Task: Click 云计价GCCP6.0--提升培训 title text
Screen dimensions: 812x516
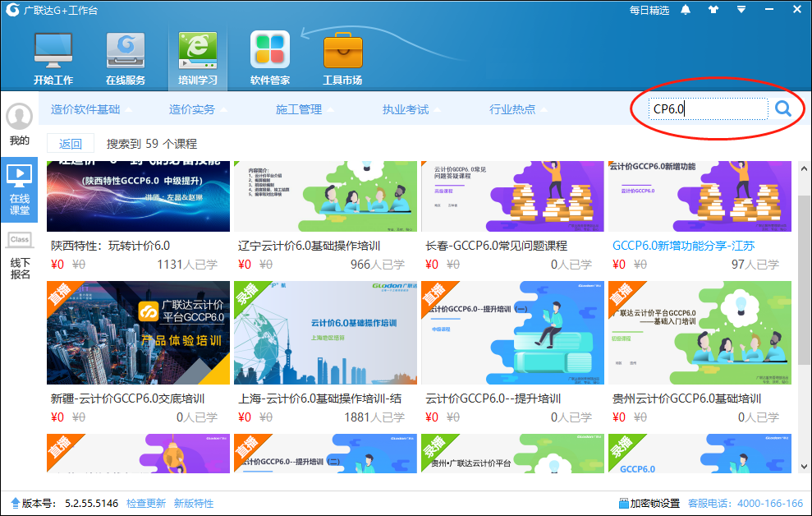Action: tap(493, 399)
